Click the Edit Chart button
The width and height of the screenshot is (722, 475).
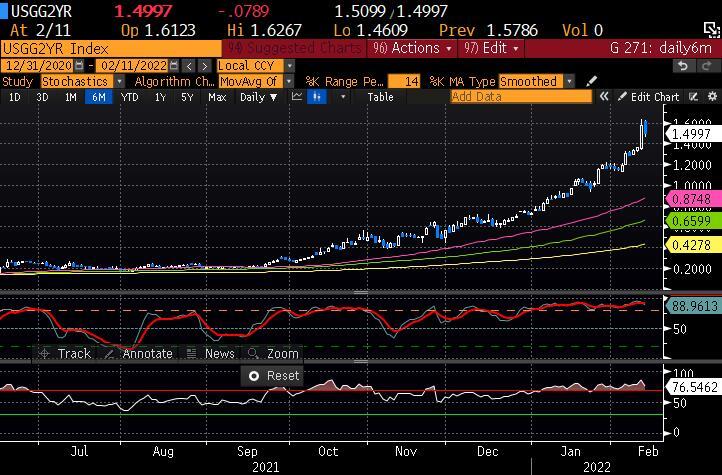pos(649,97)
